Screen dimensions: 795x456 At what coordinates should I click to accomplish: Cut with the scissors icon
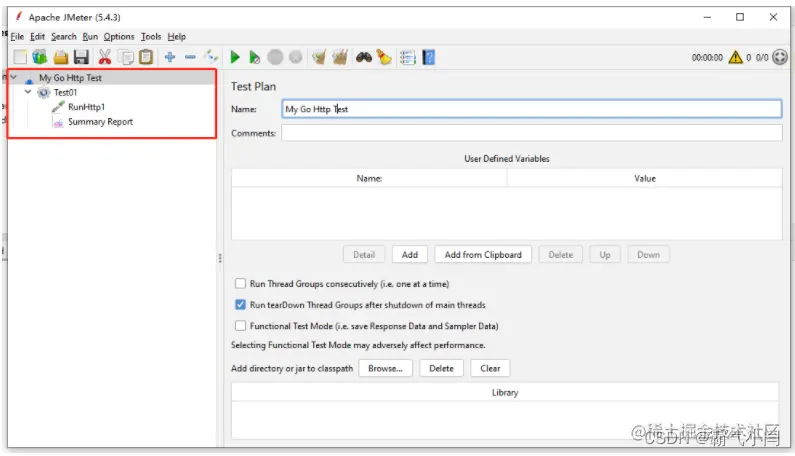pyautogui.click(x=104, y=57)
